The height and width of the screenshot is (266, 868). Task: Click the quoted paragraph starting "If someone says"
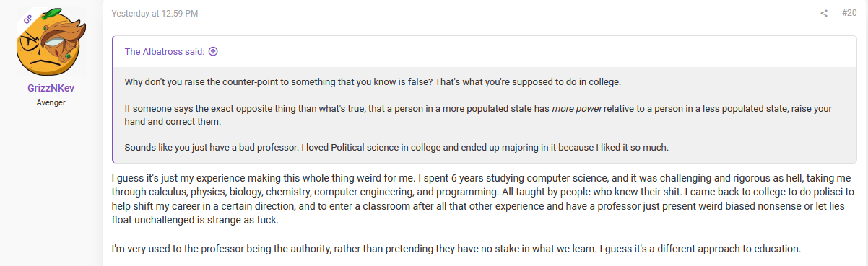tap(478, 114)
